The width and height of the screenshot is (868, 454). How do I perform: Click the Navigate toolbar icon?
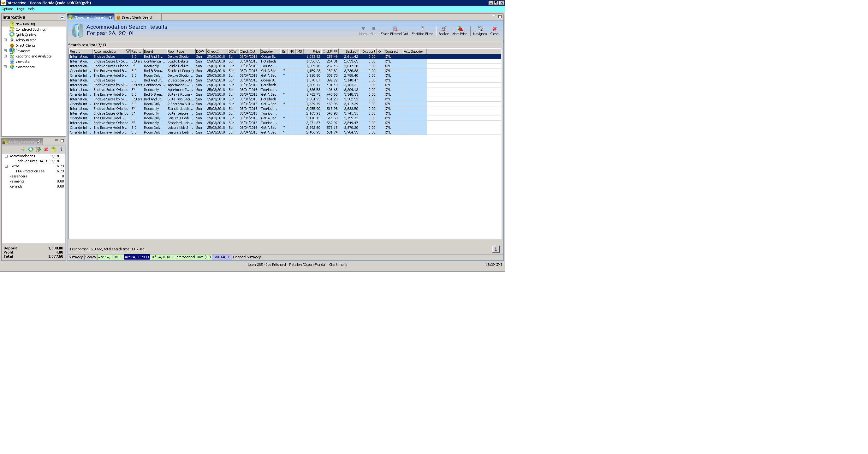(480, 29)
